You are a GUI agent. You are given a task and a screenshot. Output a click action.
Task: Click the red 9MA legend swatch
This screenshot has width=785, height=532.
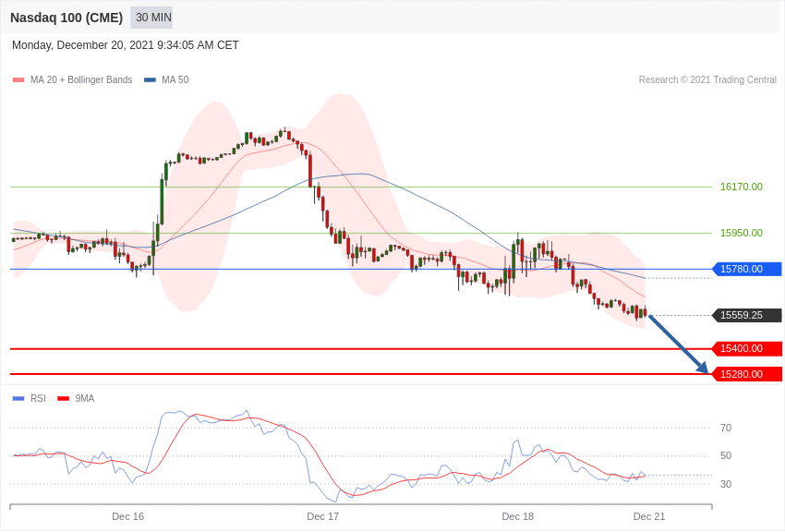(63, 398)
